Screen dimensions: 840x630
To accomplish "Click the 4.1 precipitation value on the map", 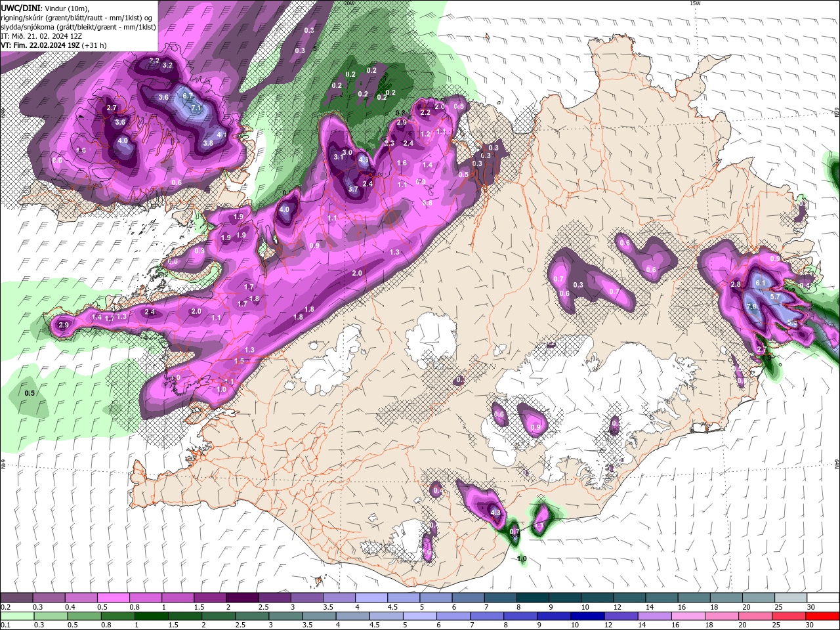I will point(222,135).
